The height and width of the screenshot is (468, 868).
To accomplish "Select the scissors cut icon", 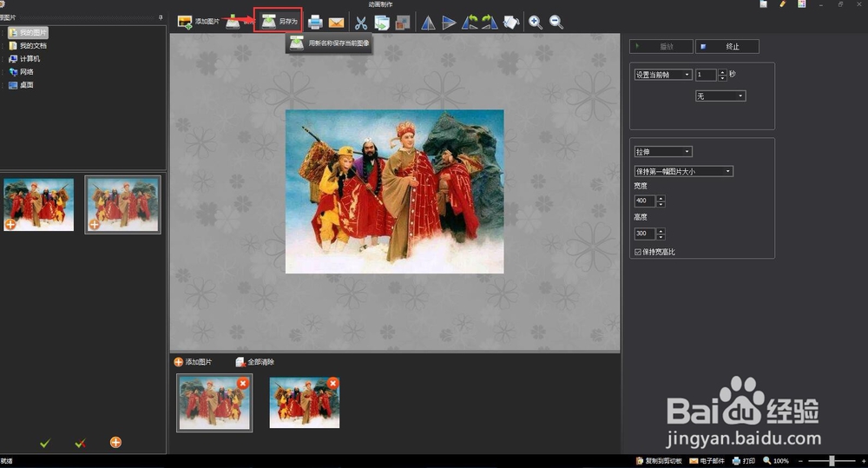I will click(x=361, y=23).
